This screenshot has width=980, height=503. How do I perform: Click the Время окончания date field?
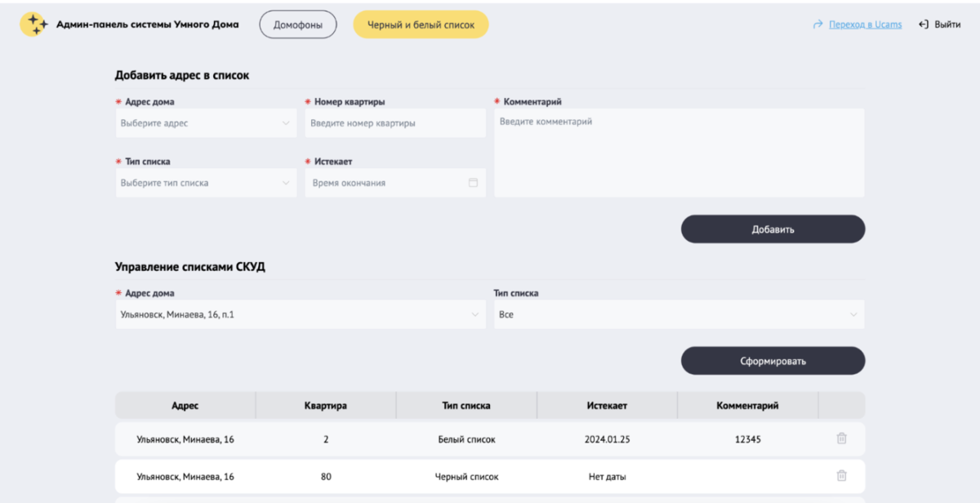coord(384,183)
